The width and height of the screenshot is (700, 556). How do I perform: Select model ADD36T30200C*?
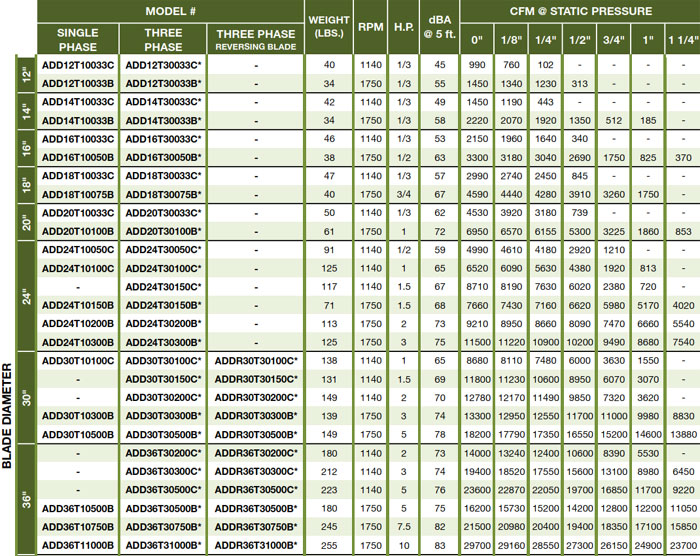tap(163, 453)
